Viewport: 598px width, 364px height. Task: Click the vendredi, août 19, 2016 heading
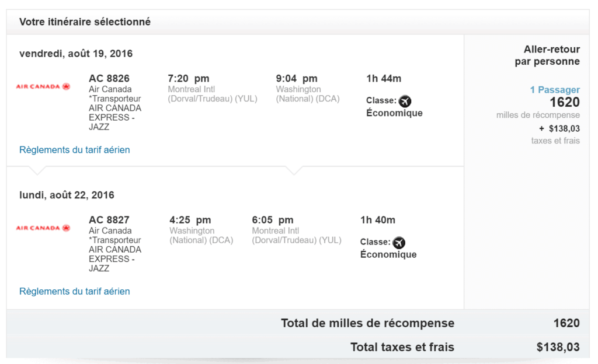click(x=76, y=54)
